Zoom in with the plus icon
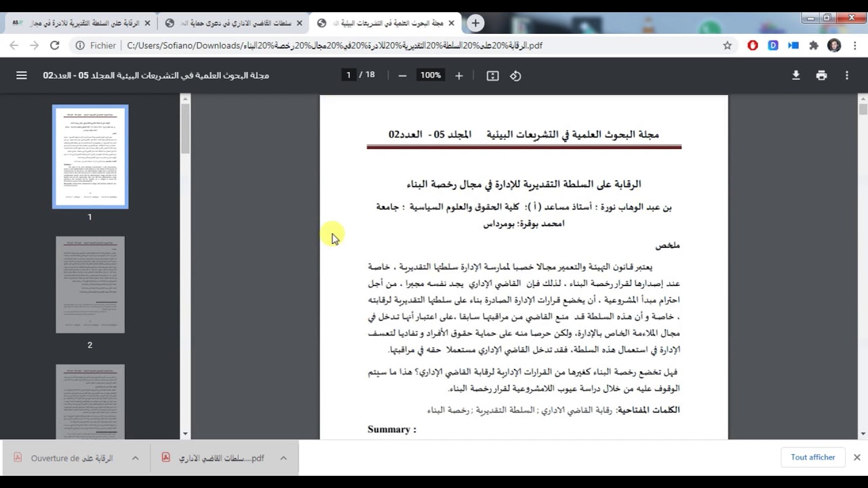The image size is (868, 488). click(x=459, y=76)
